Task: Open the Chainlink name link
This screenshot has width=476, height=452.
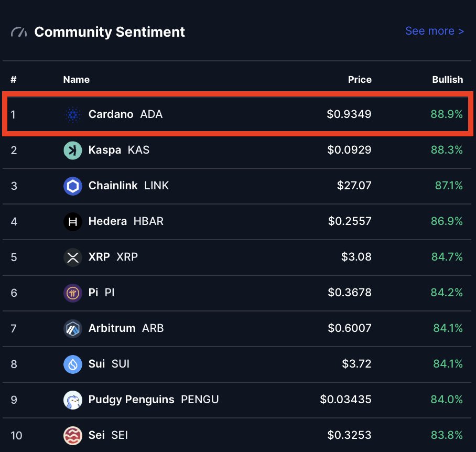Action: [113, 186]
